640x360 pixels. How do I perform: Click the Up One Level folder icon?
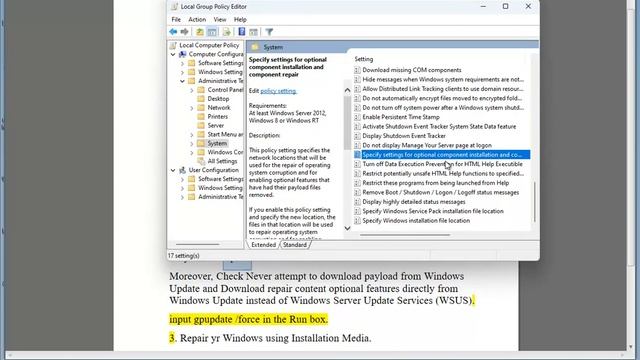click(200, 32)
